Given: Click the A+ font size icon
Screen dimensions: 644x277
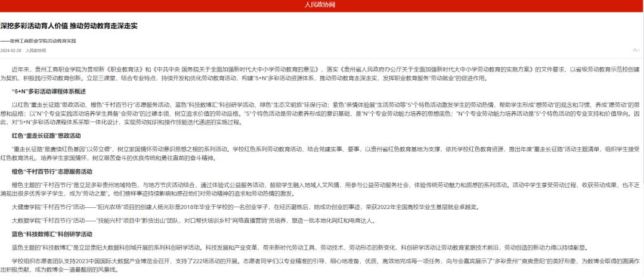Looking at the screenshot, I should [x=636, y=51].
